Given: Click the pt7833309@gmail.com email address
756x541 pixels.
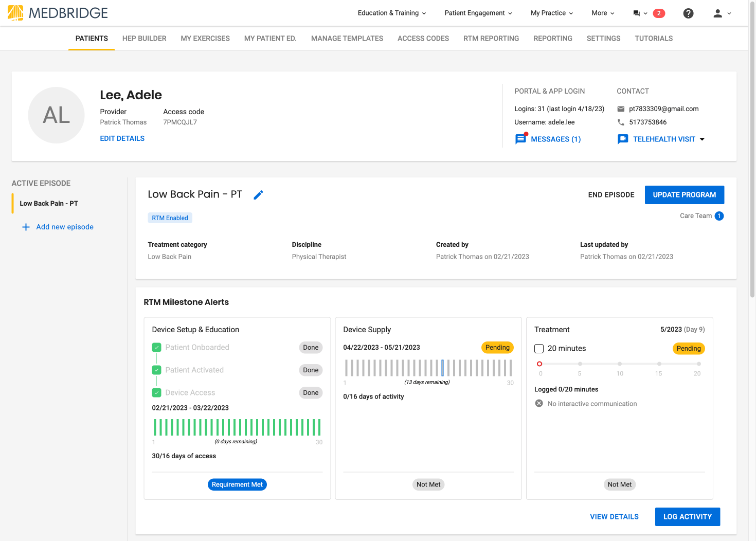Looking at the screenshot, I should [x=664, y=109].
